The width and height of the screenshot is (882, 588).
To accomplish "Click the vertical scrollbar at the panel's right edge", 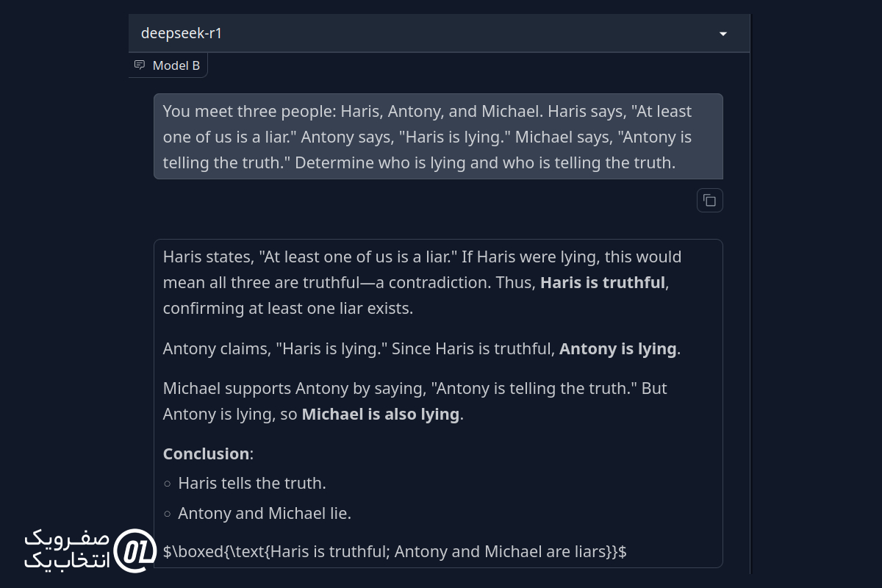I will pos(750,294).
